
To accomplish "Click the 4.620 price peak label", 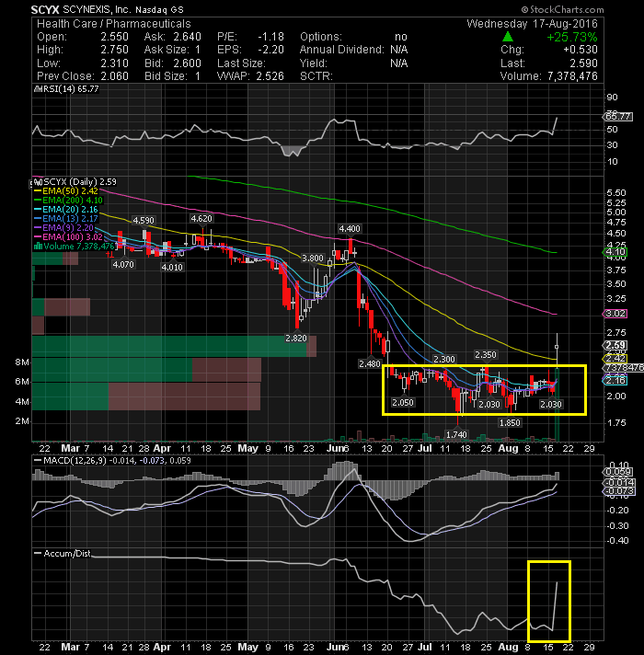I will [201, 218].
